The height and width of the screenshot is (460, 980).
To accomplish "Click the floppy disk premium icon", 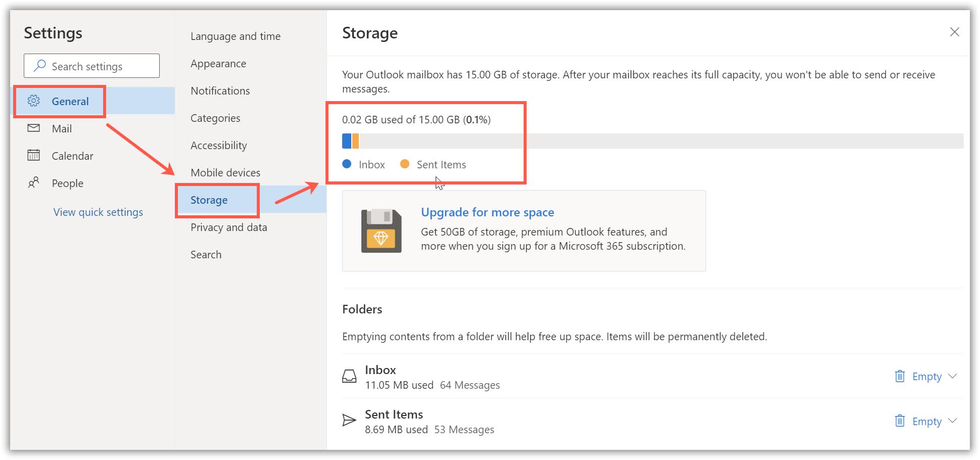I will (x=381, y=231).
